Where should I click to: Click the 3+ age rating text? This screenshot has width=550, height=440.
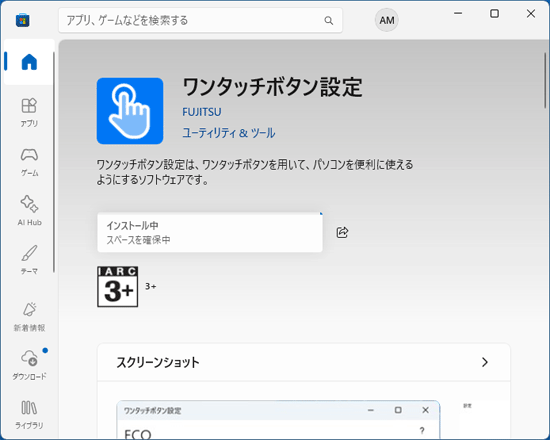pos(150,287)
